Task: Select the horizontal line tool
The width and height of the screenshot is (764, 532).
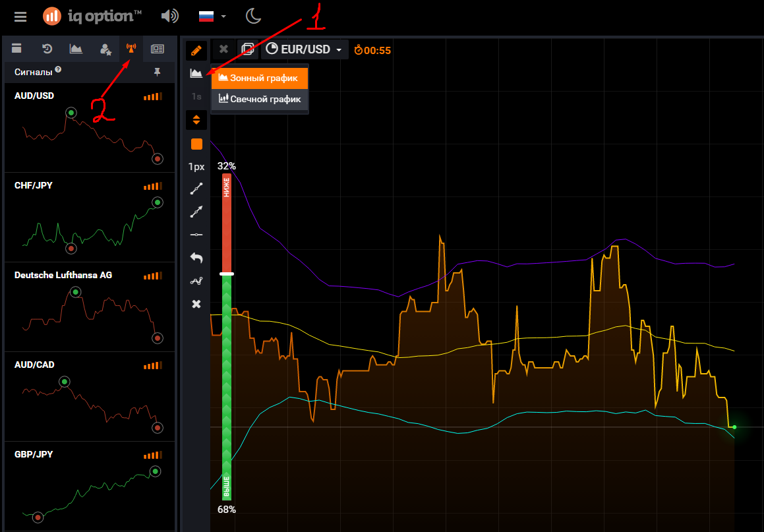Action: click(196, 235)
